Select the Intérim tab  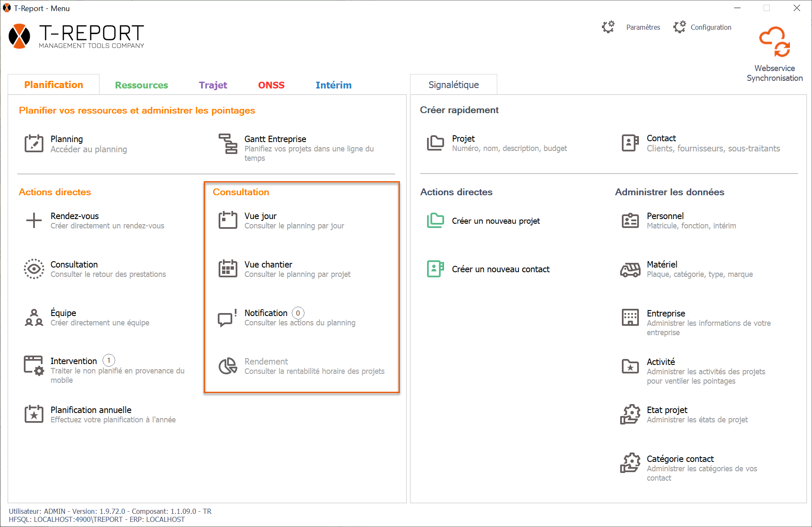coord(333,85)
